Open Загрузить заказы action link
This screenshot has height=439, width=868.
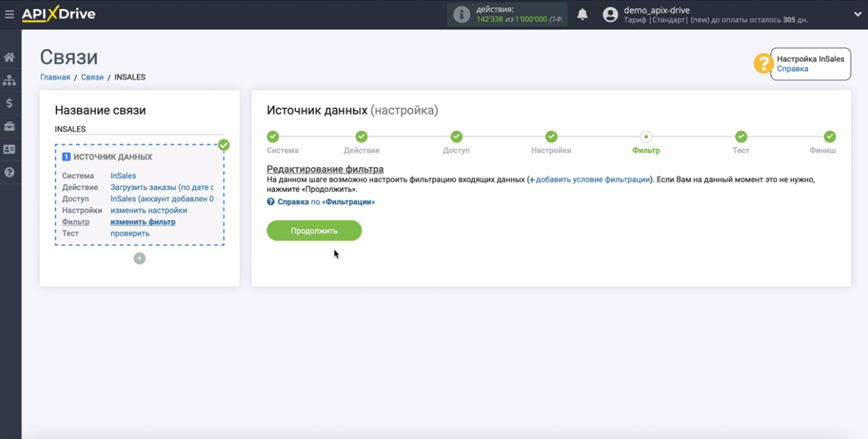[x=162, y=187]
